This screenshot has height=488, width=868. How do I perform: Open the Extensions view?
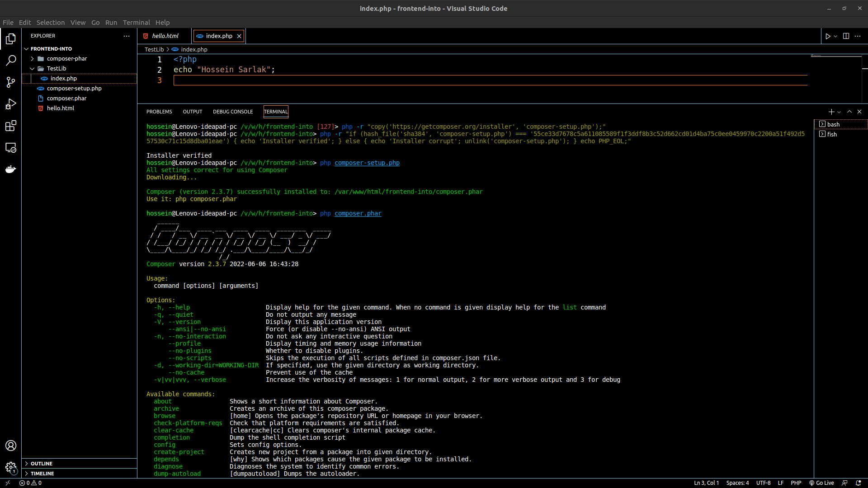11,126
